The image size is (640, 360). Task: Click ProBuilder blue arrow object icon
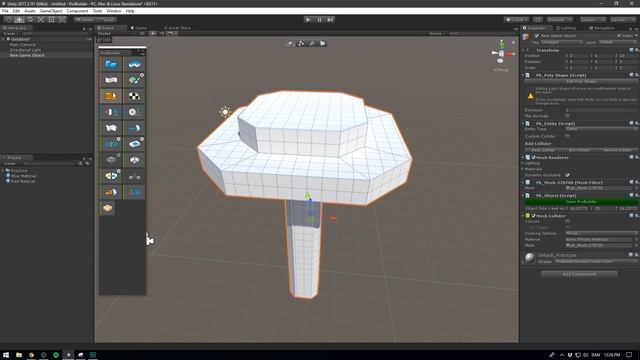click(134, 128)
